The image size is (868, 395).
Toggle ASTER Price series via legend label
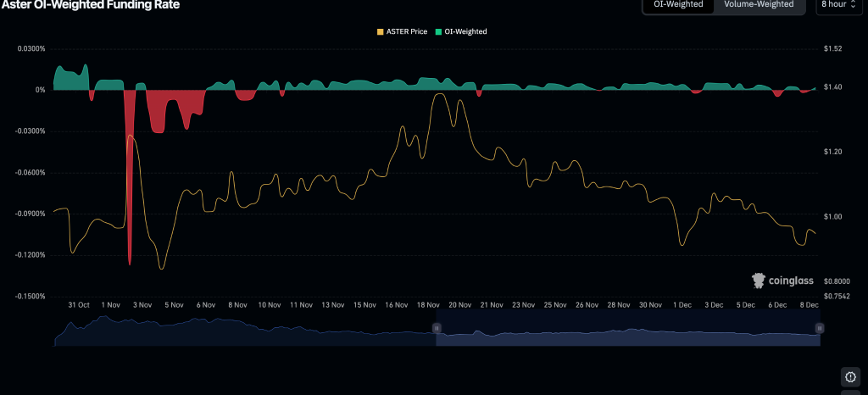[x=406, y=31]
